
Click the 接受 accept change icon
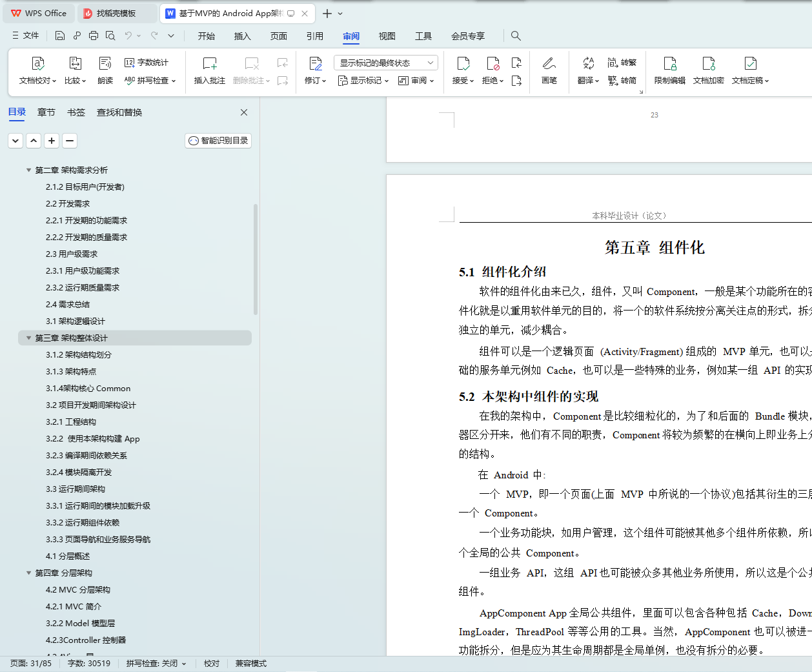(463, 63)
